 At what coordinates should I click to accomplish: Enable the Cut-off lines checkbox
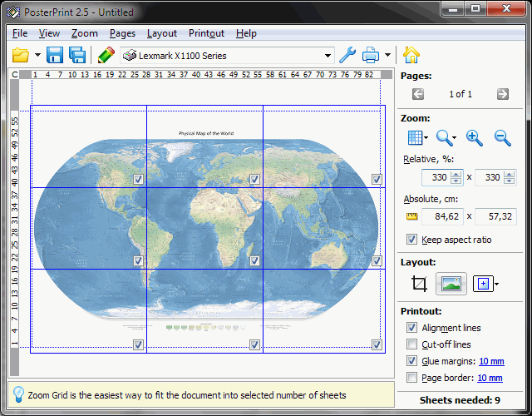tap(411, 344)
